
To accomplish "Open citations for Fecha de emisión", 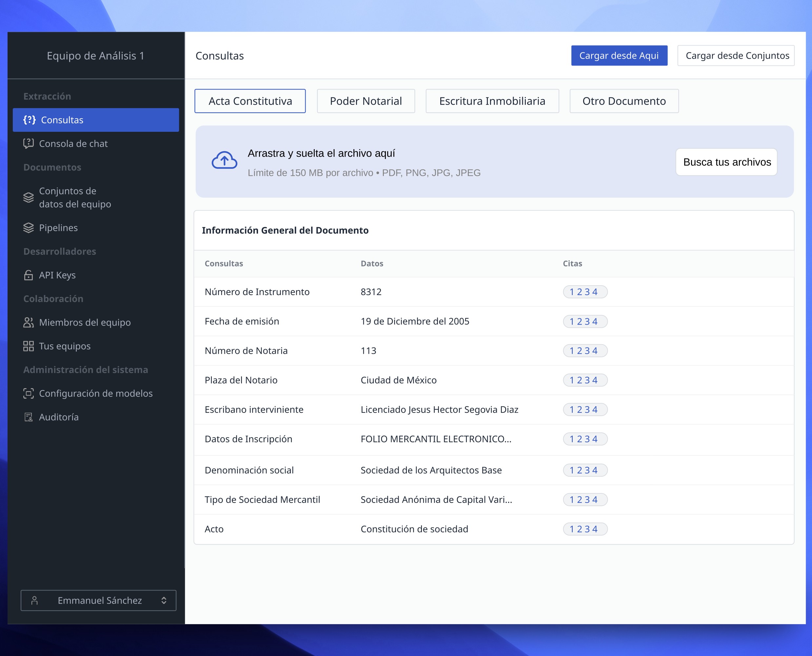I will click(x=585, y=322).
